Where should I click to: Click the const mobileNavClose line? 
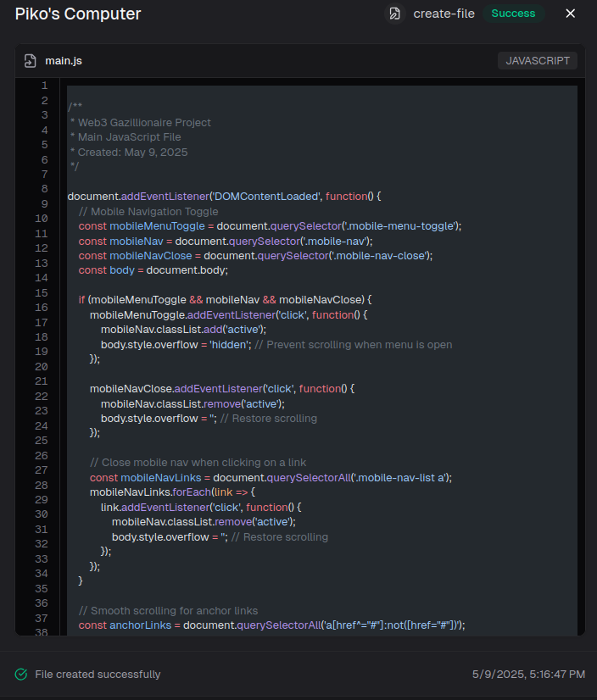point(255,256)
